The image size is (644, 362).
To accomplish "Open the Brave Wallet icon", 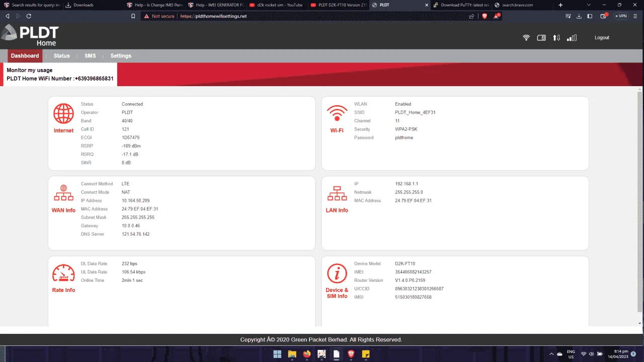I will coord(604,16).
